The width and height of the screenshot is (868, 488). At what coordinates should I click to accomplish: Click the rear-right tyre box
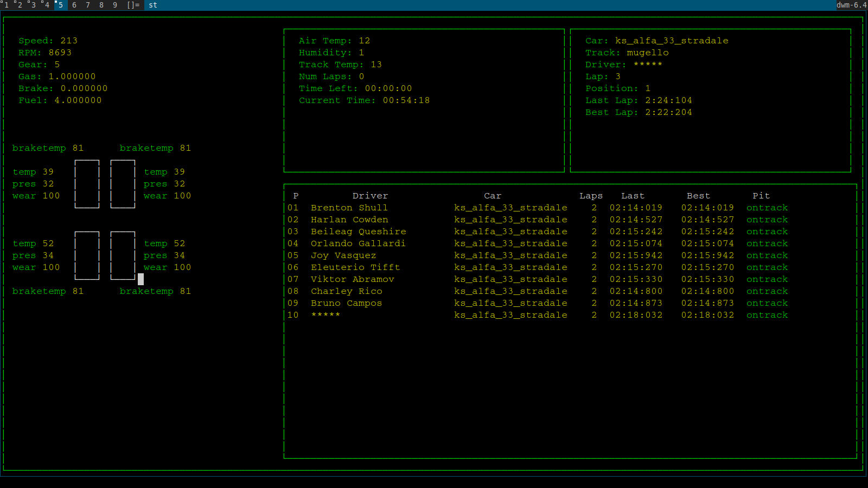pyautogui.click(x=123, y=255)
